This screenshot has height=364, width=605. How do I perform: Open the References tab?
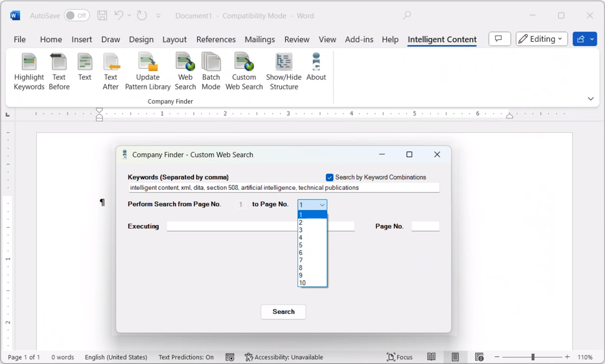[x=216, y=39]
